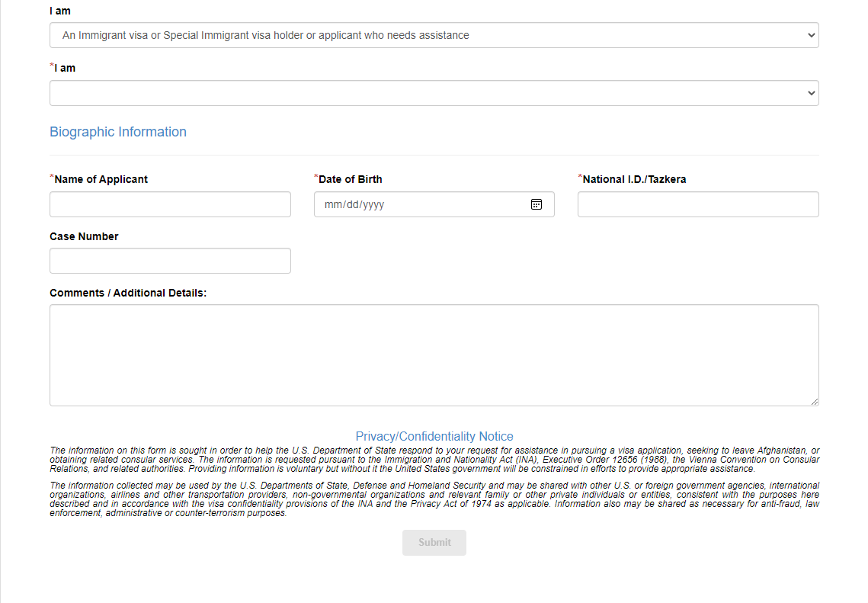Viewport: 868px width, 603px height.
Task: Click the asterisk-marked "I am" label
Action: pos(65,68)
